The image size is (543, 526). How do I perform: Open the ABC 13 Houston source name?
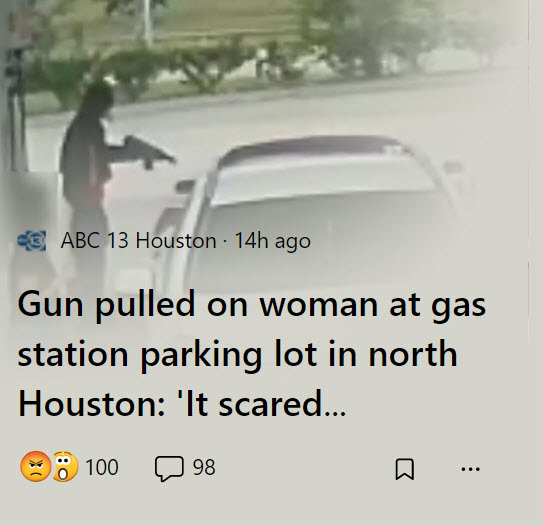coord(139,240)
